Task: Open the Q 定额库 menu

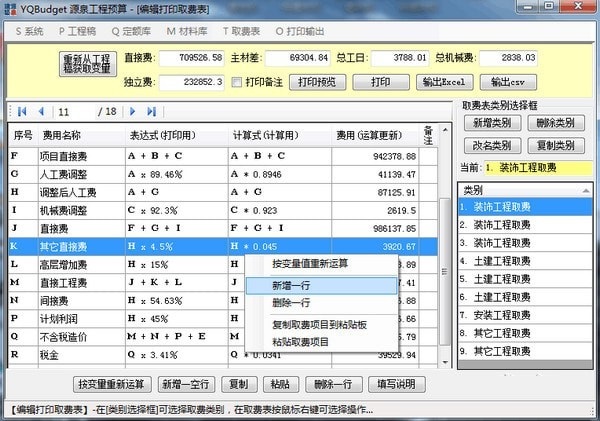Action: click(131, 31)
